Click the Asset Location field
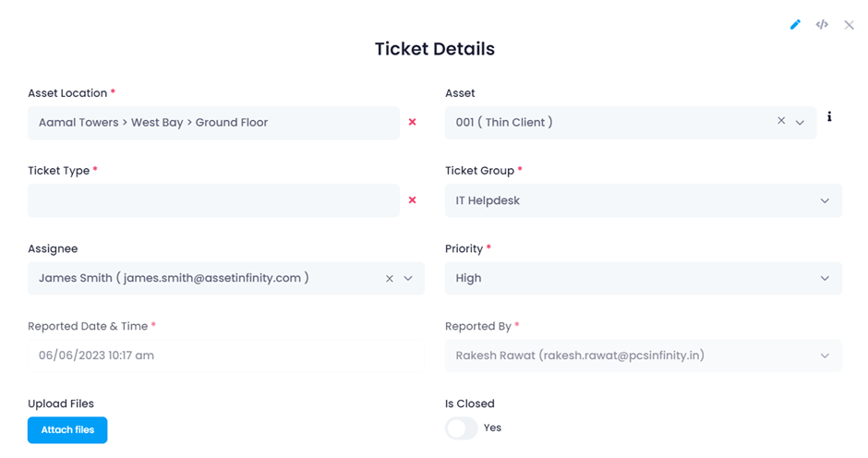This screenshot has width=868, height=458. [213, 123]
